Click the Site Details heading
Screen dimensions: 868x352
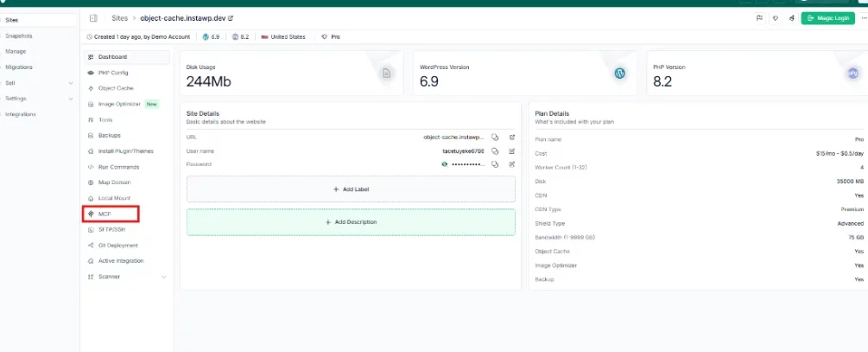[203, 113]
